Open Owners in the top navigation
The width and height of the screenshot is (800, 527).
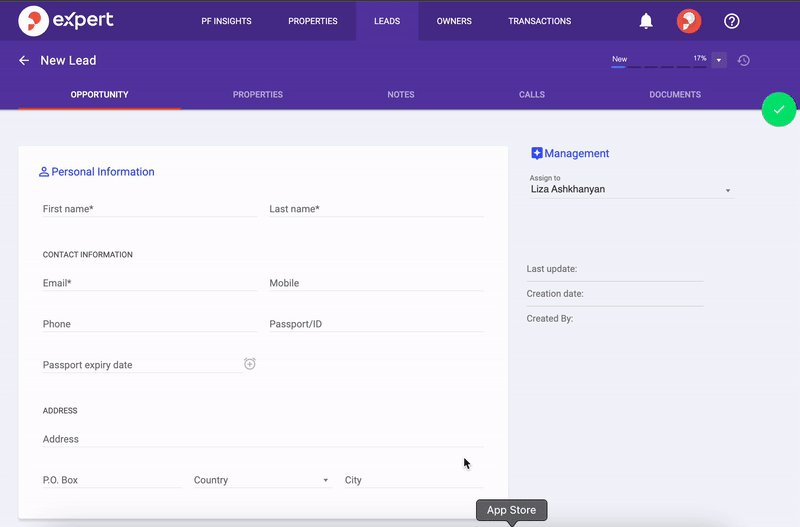(454, 21)
